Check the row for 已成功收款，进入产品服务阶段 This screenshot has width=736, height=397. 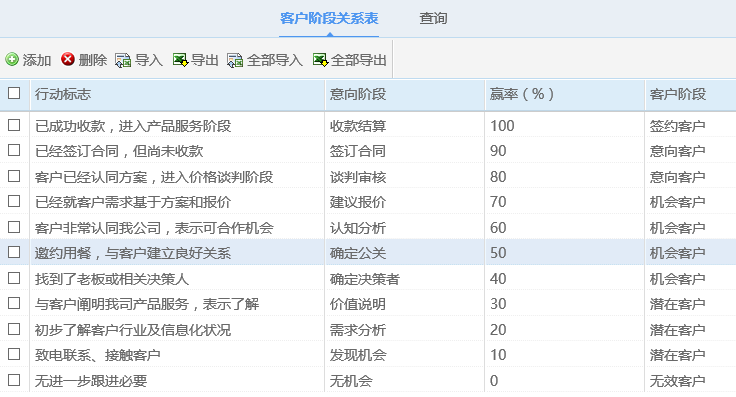(x=14, y=125)
